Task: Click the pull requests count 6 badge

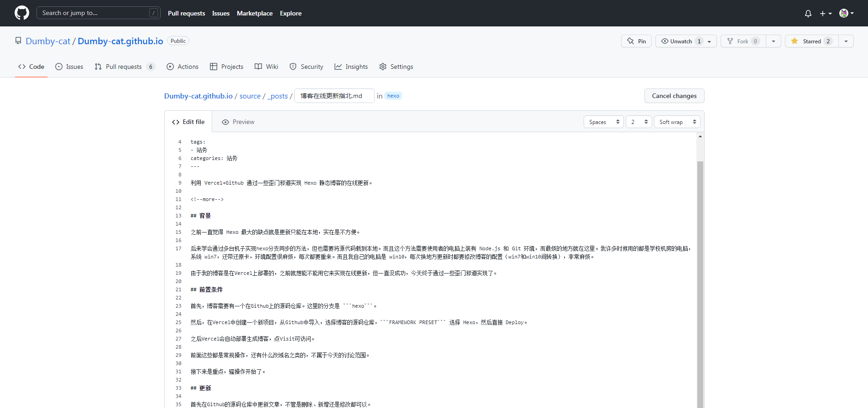Action: tap(151, 67)
